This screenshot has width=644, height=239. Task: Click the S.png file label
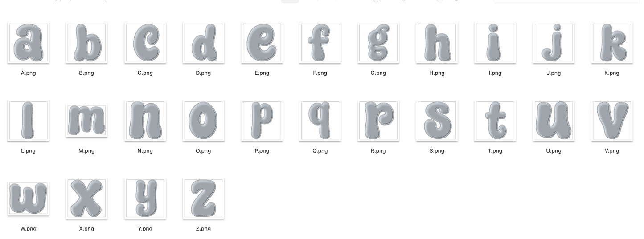click(x=437, y=151)
